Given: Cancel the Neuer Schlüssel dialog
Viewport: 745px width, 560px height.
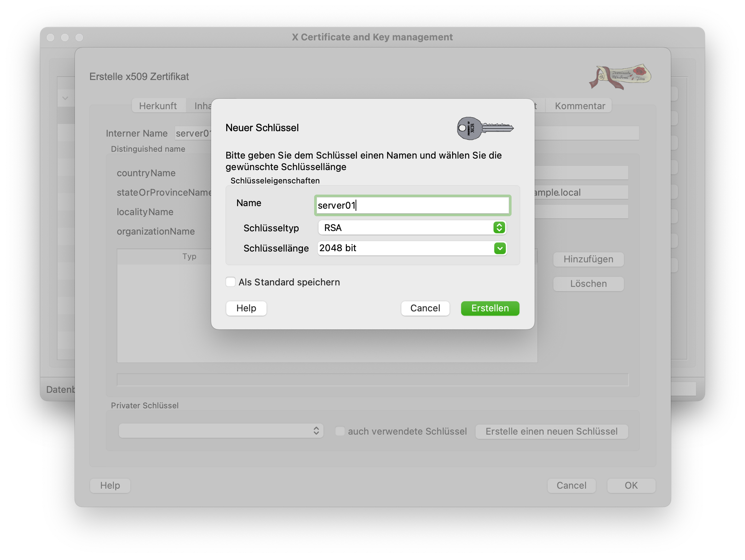Looking at the screenshot, I should click(x=425, y=308).
